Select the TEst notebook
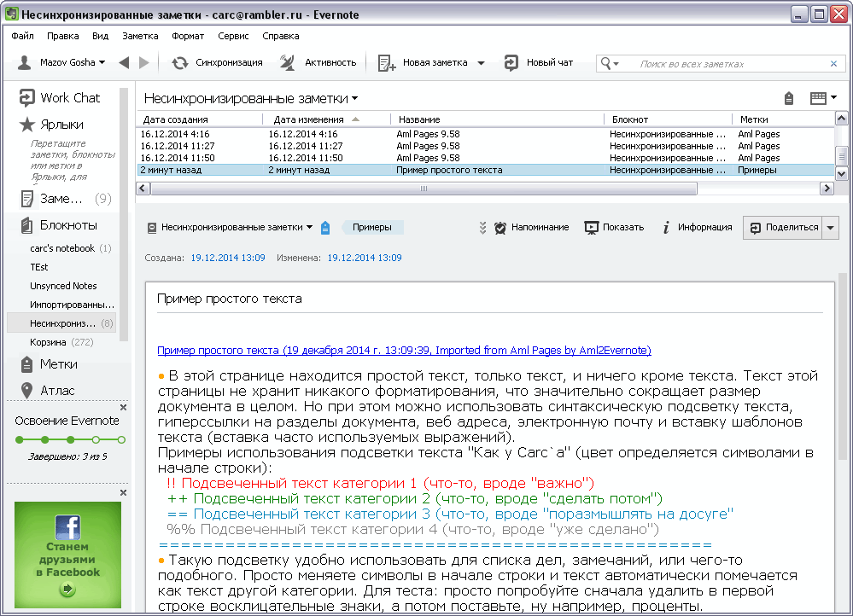The width and height of the screenshot is (853, 616). (x=38, y=268)
